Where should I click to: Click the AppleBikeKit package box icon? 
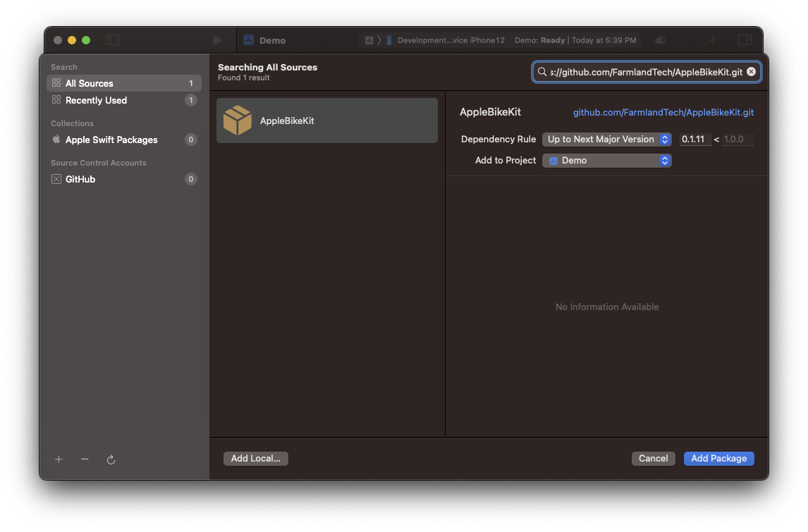(237, 120)
